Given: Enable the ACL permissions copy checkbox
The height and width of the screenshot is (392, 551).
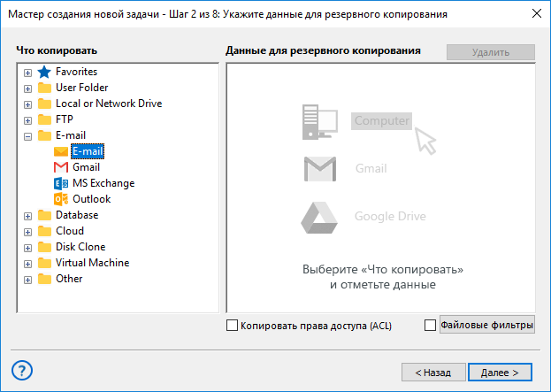Looking at the screenshot, I should [x=233, y=326].
